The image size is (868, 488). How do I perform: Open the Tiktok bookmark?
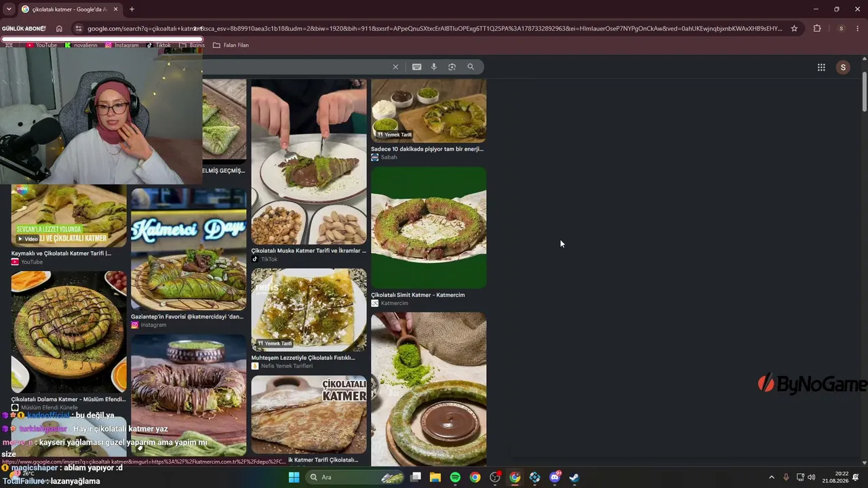(159, 45)
